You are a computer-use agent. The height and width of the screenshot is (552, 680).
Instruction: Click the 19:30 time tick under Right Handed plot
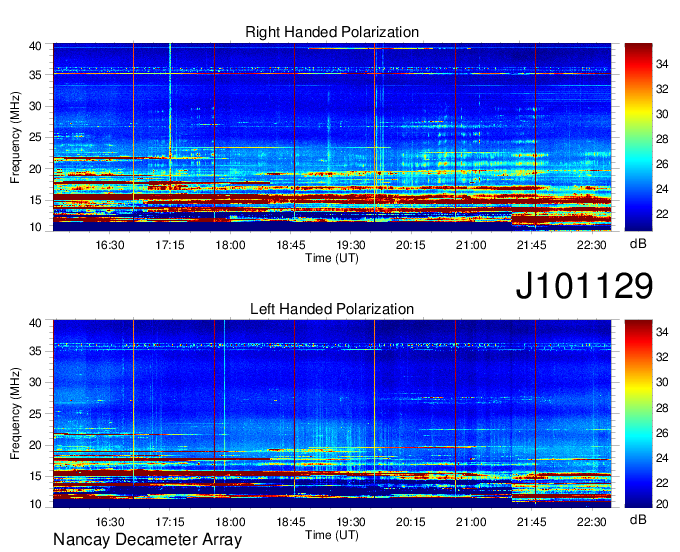pyautogui.click(x=351, y=245)
